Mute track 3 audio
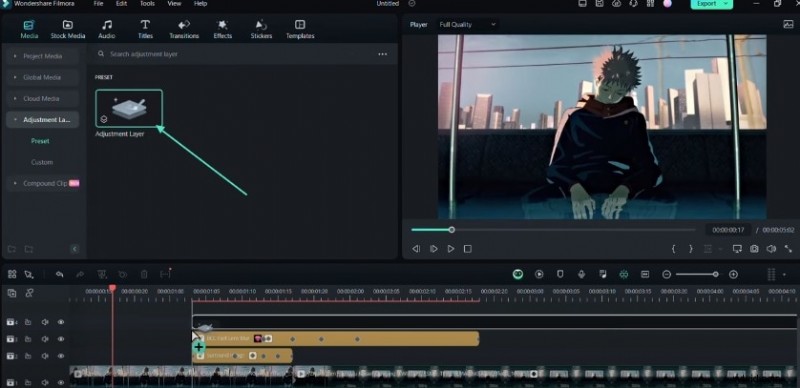Viewport: 800px width, 388px height. tap(45, 339)
